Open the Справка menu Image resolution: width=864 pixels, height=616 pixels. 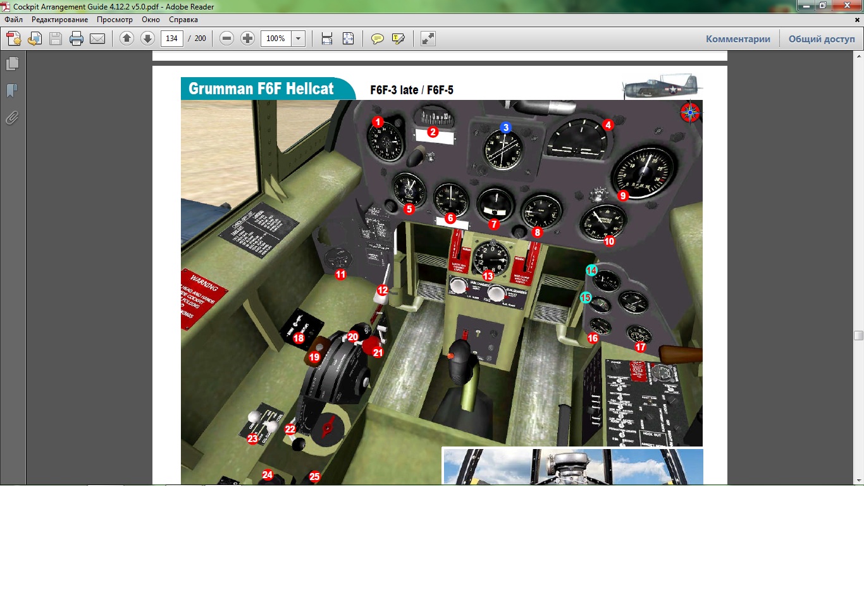pos(183,20)
